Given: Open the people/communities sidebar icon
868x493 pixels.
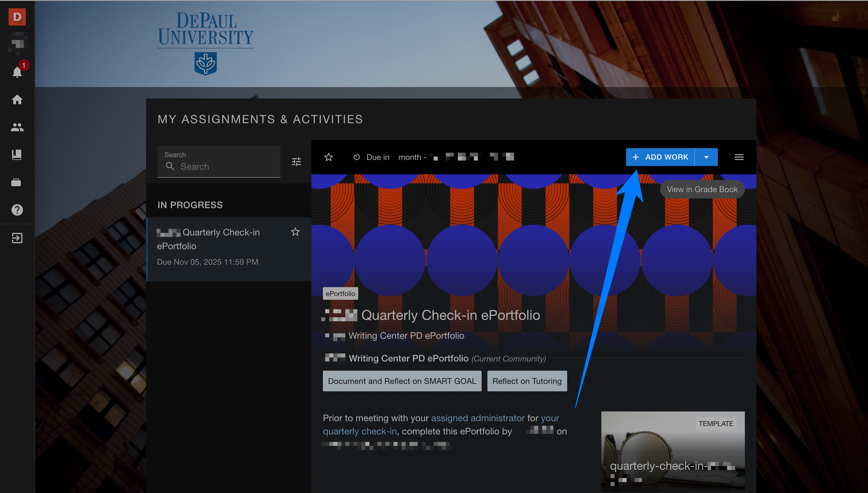Looking at the screenshot, I should point(17,127).
